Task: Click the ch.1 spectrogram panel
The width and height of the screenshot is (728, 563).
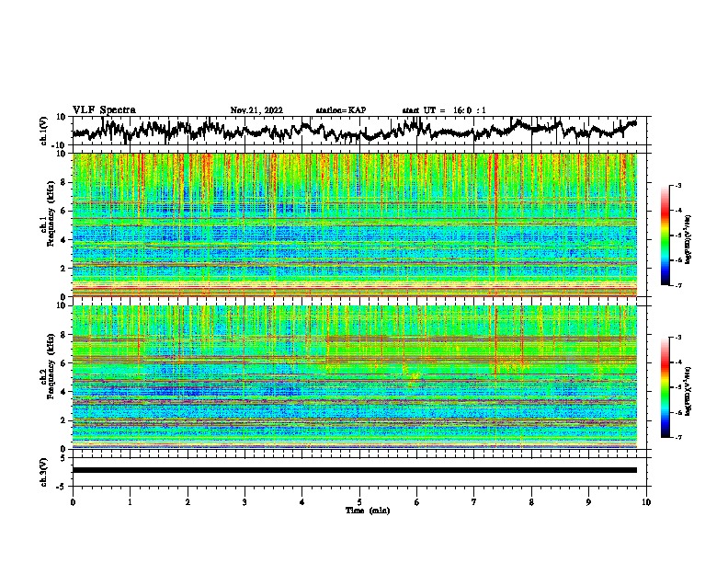Action: pos(354,224)
